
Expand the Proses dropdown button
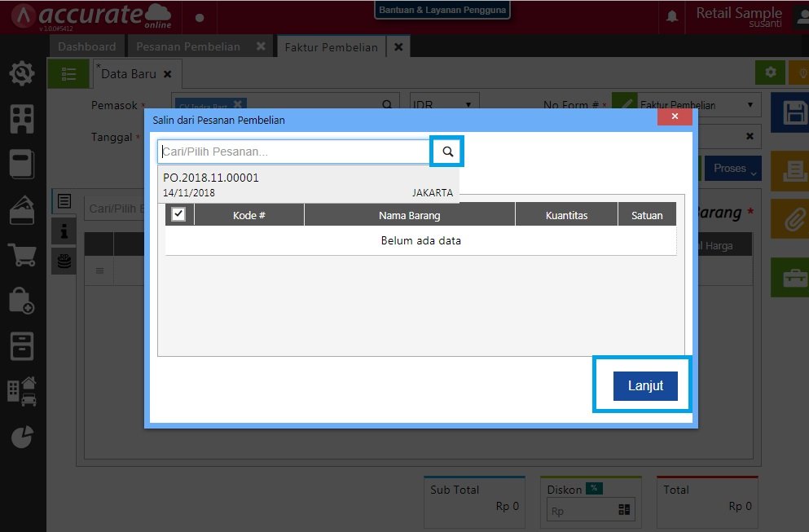pyautogui.click(x=732, y=169)
